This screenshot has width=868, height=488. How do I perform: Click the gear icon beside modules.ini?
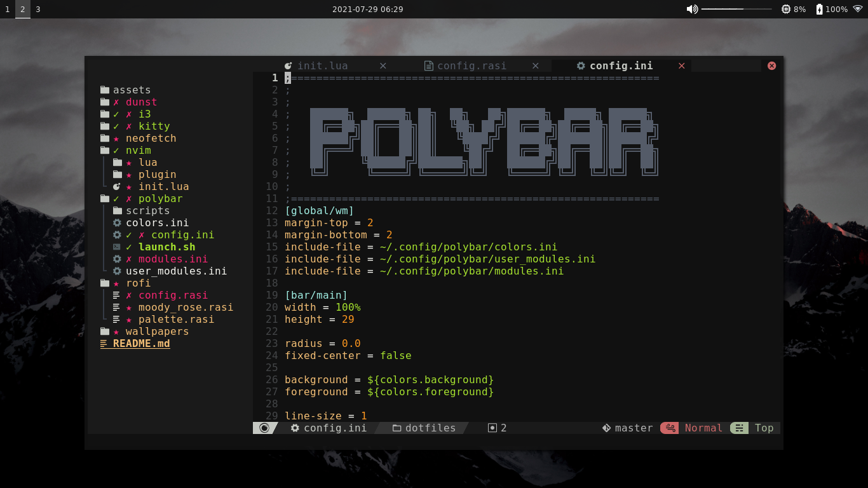(x=117, y=259)
